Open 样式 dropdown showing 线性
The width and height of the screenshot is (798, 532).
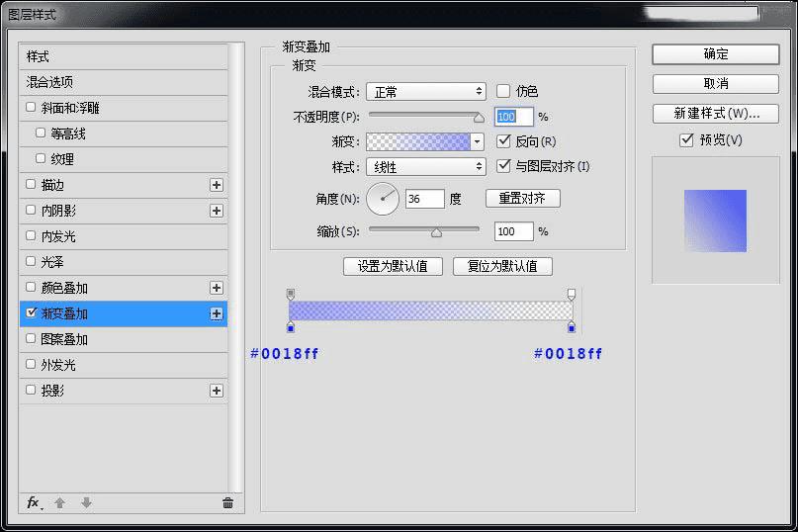point(426,167)
